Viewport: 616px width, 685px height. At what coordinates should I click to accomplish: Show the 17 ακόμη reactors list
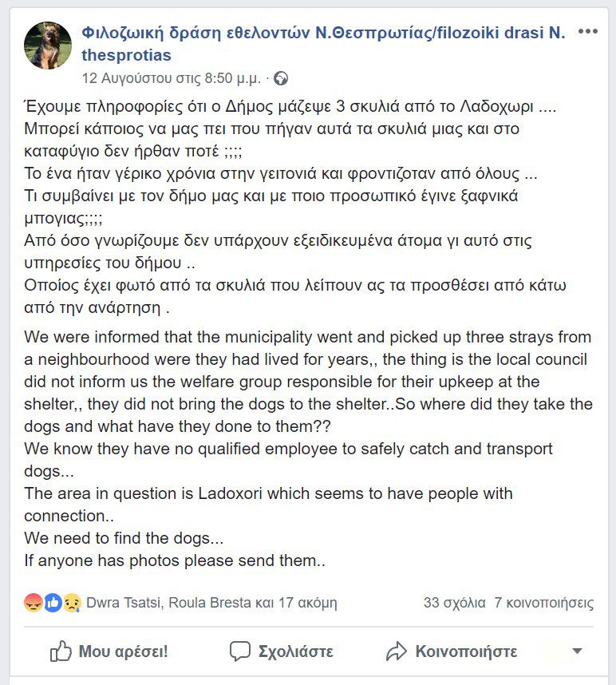(x=307, y=602)
